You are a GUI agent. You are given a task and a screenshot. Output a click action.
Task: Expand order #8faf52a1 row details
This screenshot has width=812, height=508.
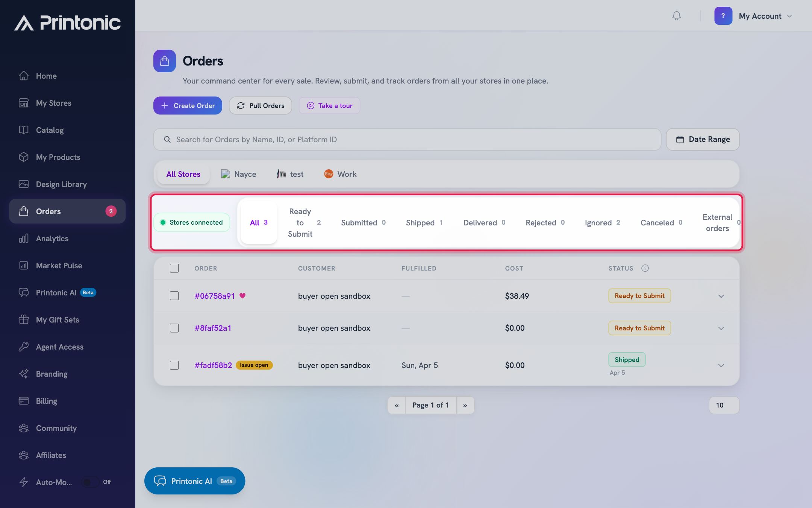point(721,328)
